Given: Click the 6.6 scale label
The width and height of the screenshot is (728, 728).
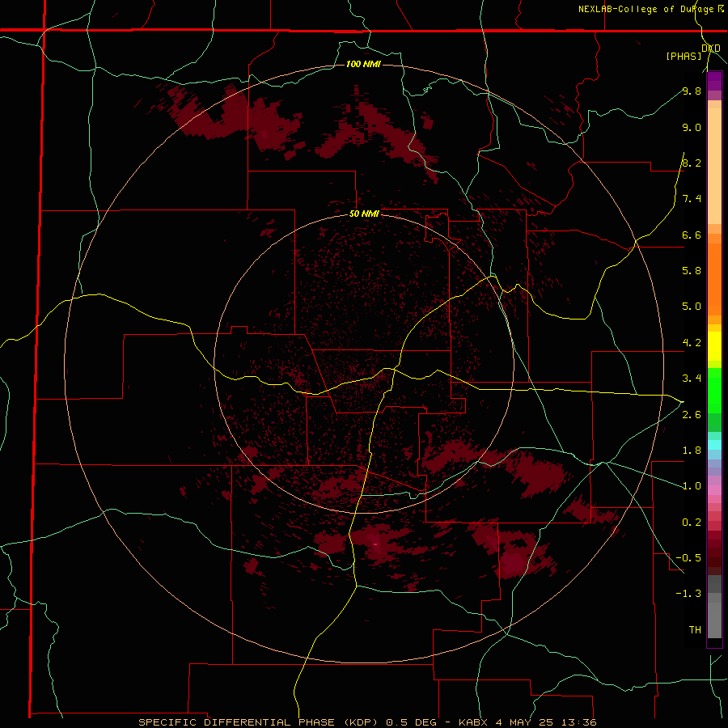Looking at the screenshot, I should point(692,235).
